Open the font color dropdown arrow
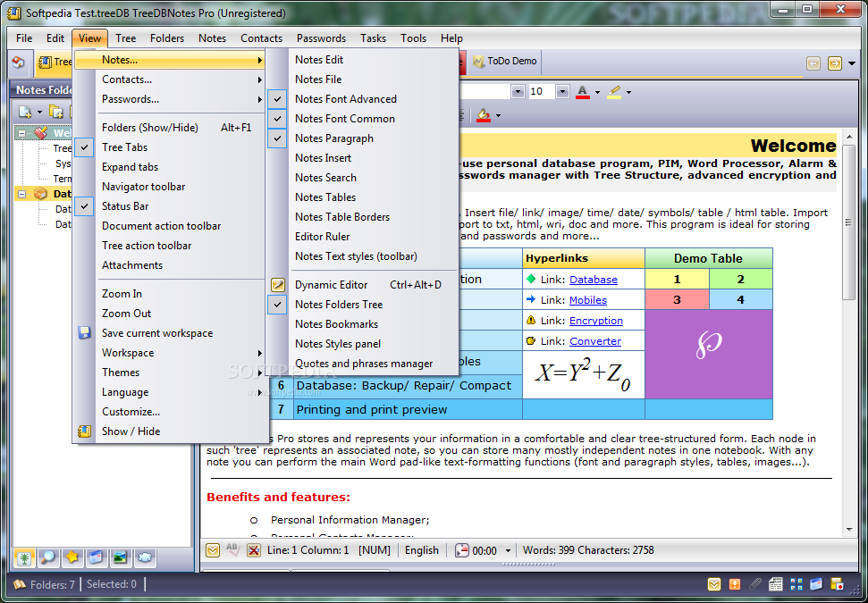 point(597,92)
